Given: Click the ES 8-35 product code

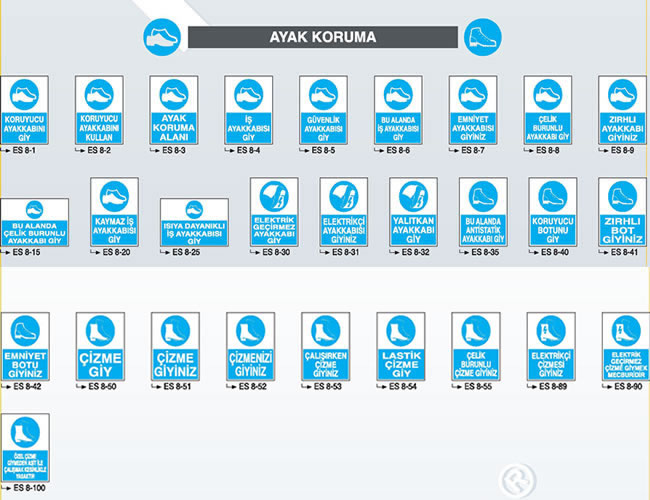Looking at the screenshot, I should point(485,252).
